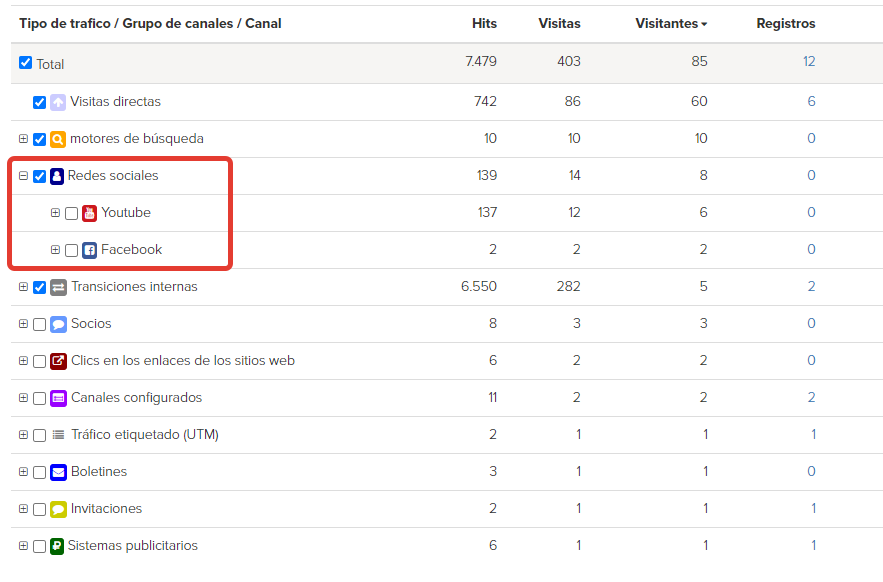The height and width of the screenshot is (582, 883).
Task: Enable the Youtube checkbox
Action: tap(72, 214)
